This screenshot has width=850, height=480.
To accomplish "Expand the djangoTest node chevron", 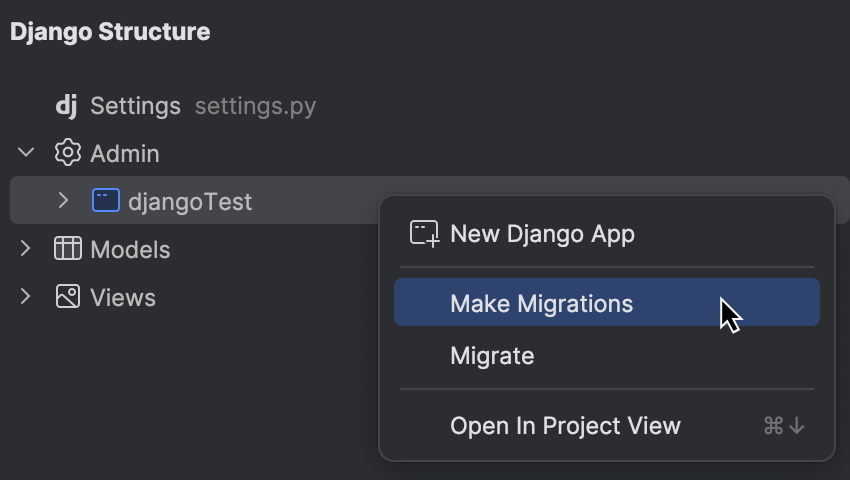I will 63,200.
